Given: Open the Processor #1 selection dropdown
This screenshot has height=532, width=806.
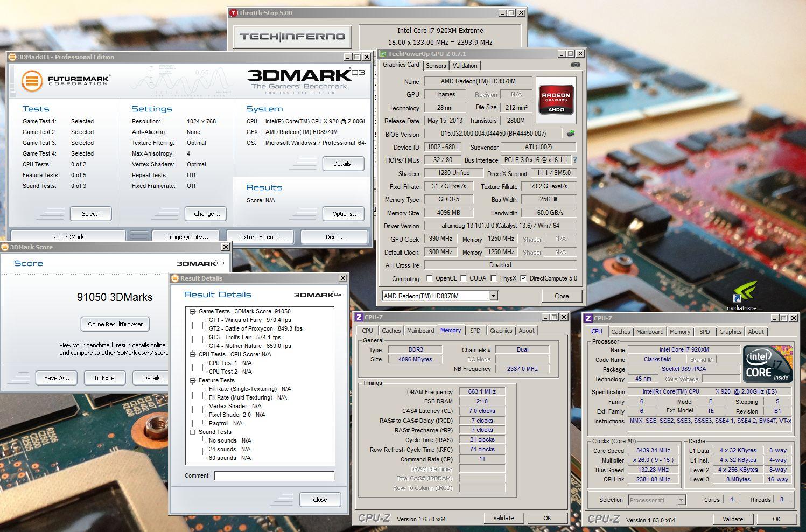Looking at the screenshot, I should click(x=681, y=500).
